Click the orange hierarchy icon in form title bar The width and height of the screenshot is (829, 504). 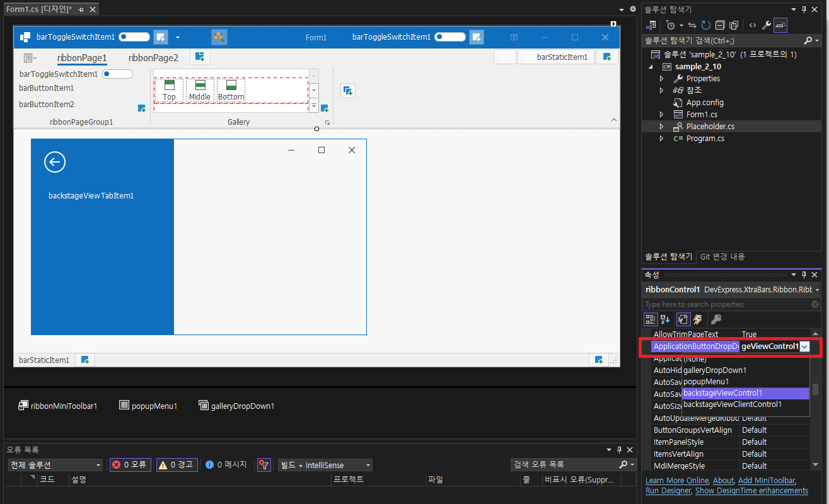click(x=219, y=37)
